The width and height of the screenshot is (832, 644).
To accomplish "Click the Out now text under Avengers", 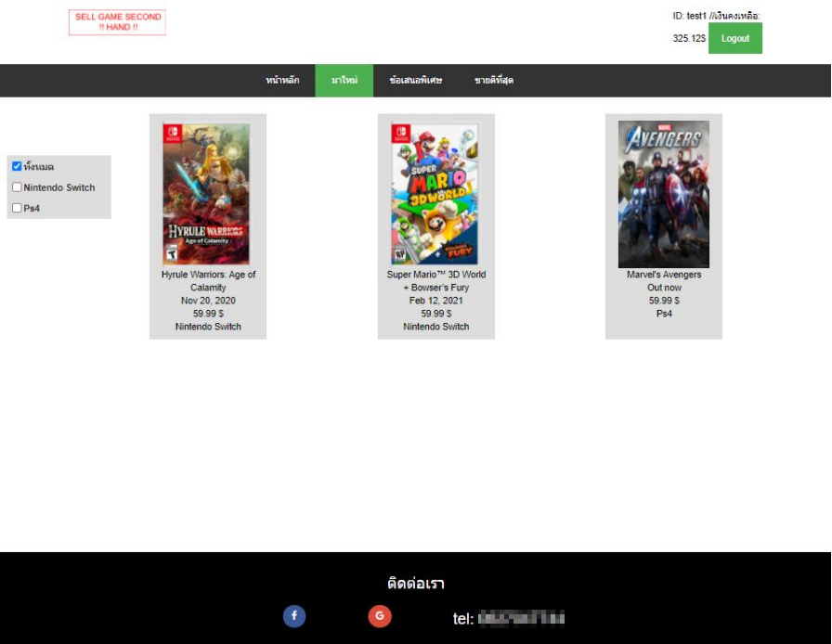I will tap(664, 288).
